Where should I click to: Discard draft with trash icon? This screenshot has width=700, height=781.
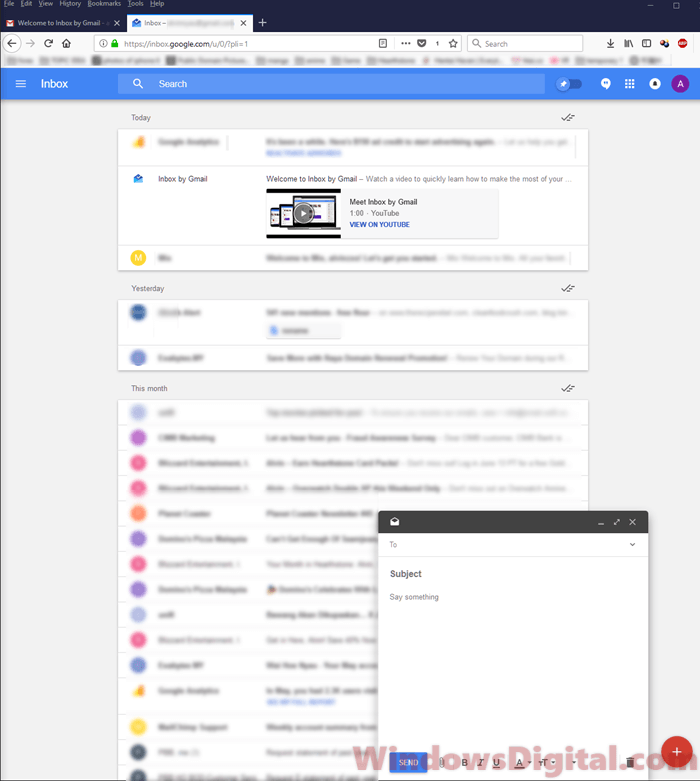tap(630, 762)
